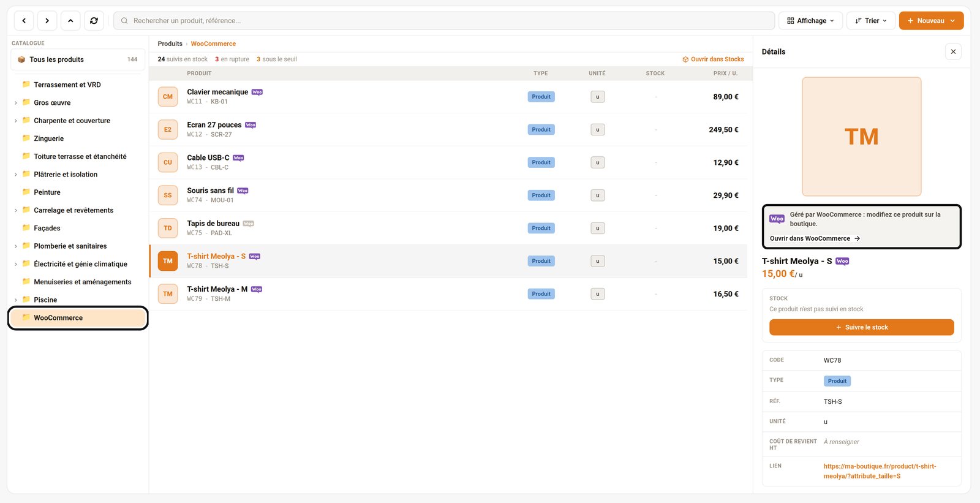Click the large TM product thumbnail
The width and height of the screenshot is (980, 503).
tap(862, 137)
